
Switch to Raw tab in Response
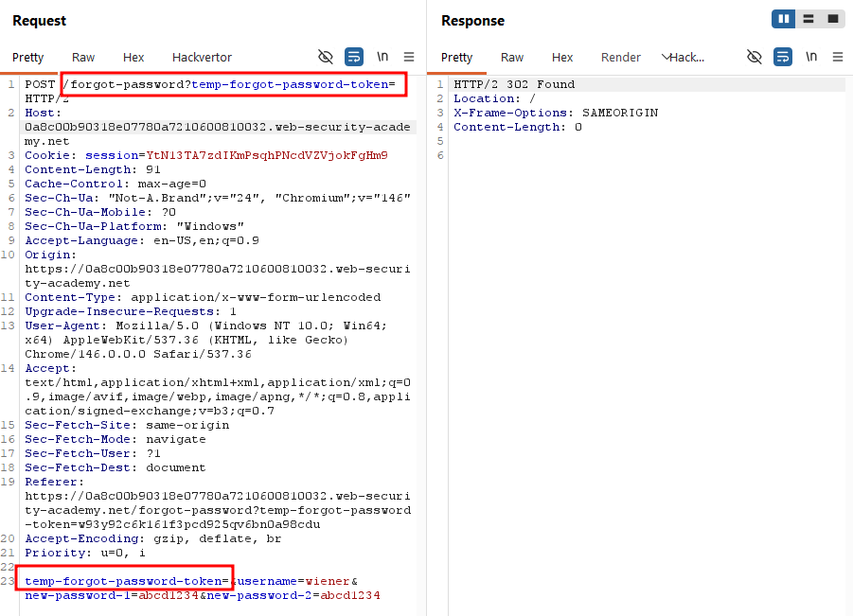coord(512,57)
